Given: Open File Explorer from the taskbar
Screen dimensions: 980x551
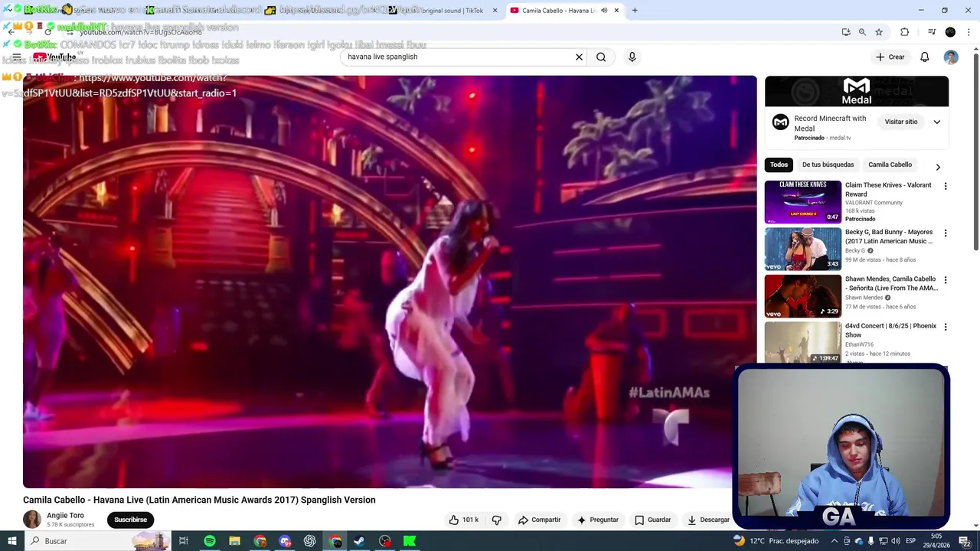Looking at the screenshot, I should [x=234, y=541].
